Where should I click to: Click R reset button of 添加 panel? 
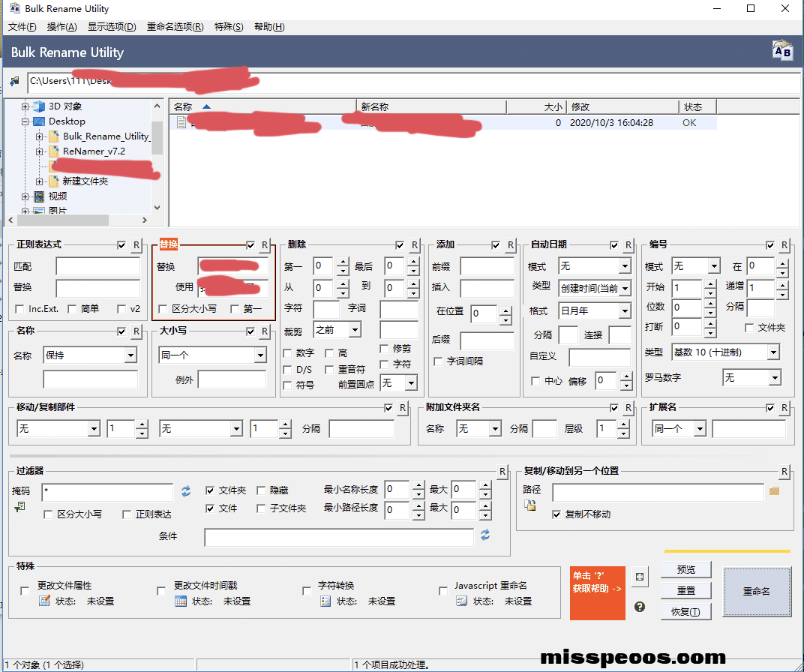click(510, 245)
